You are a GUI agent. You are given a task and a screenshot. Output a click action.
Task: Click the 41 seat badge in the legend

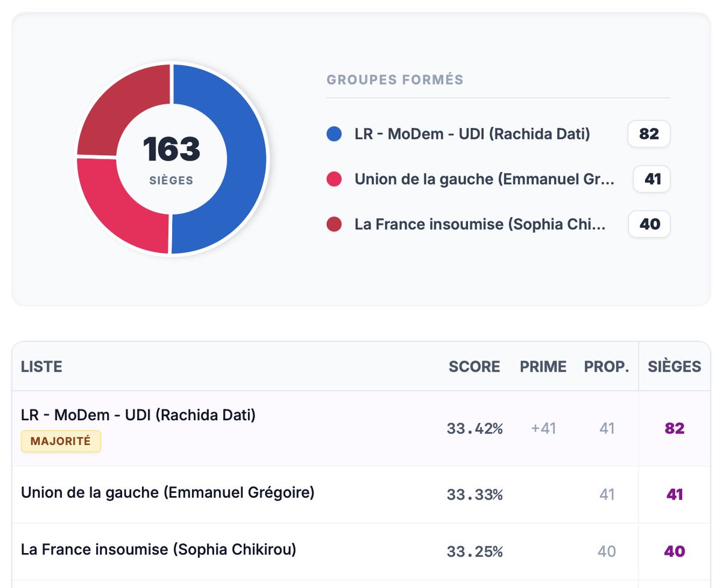pyautogui.click(x=652, y=179)
